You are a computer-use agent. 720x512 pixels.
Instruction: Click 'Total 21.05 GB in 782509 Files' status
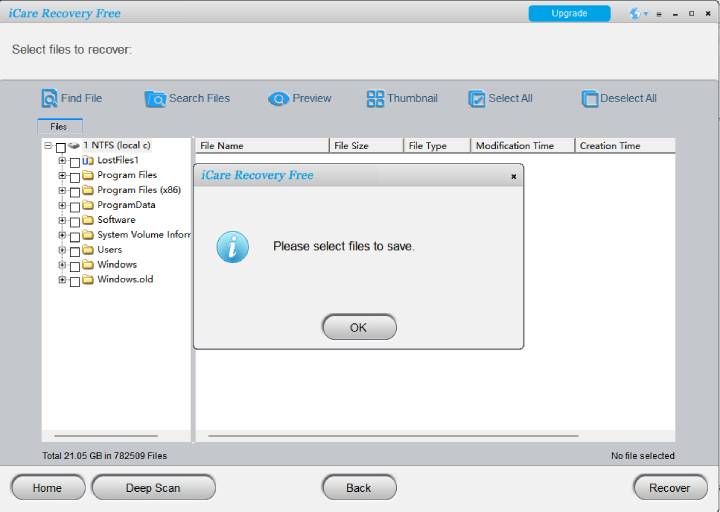105,456
